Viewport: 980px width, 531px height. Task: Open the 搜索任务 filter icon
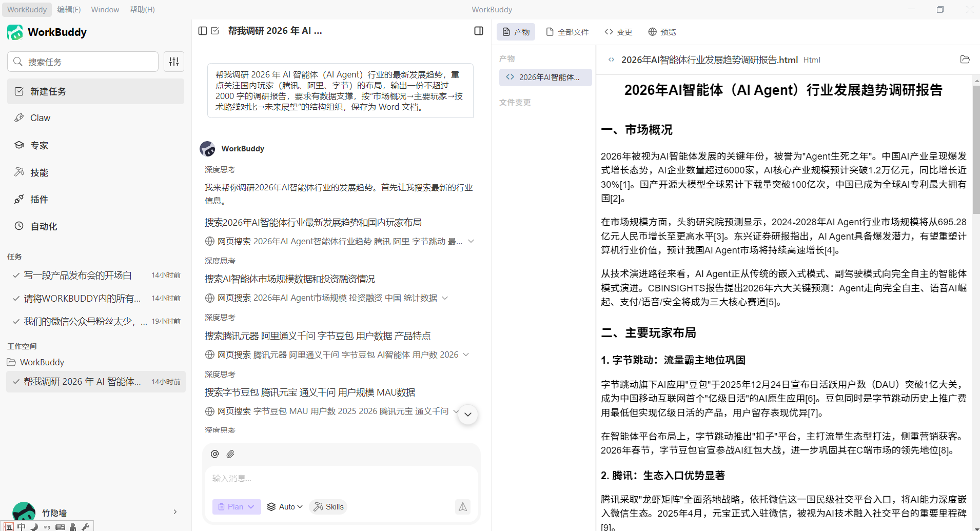(x=174, y=61)
